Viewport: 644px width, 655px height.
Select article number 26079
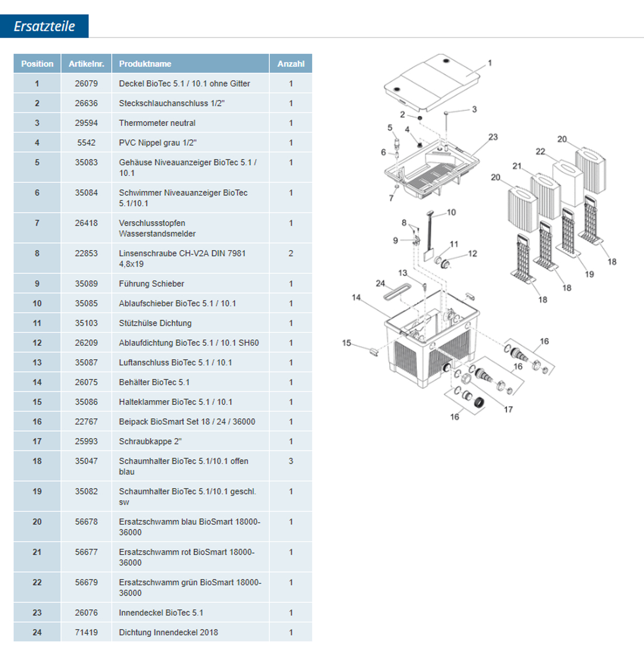87,84
